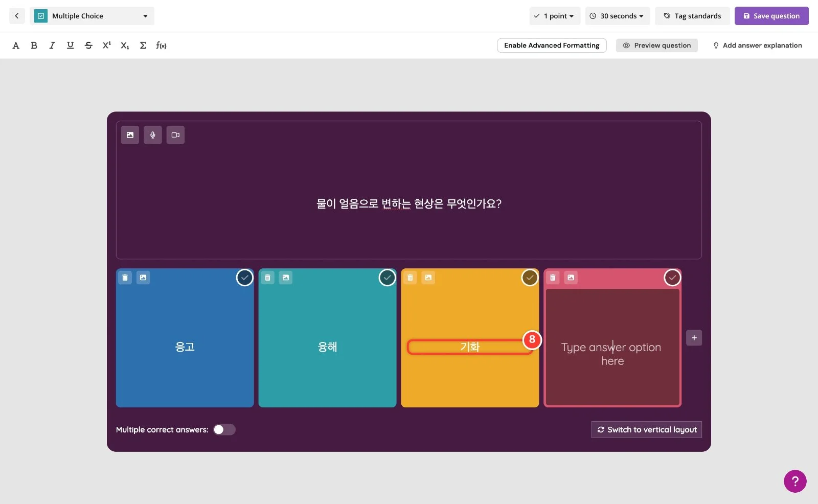The image size is (818, 504).
Task: Go back using the left arrow button
Action: [17, 16]
